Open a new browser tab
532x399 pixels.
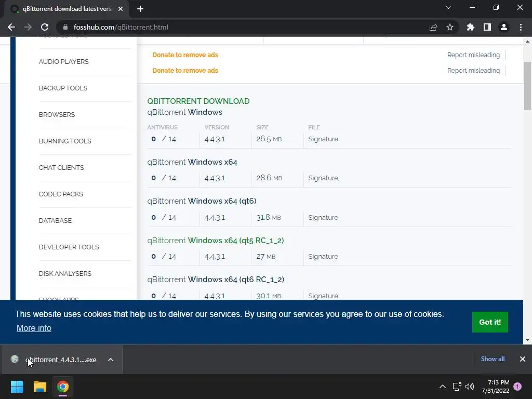click(x=140, y=9)
